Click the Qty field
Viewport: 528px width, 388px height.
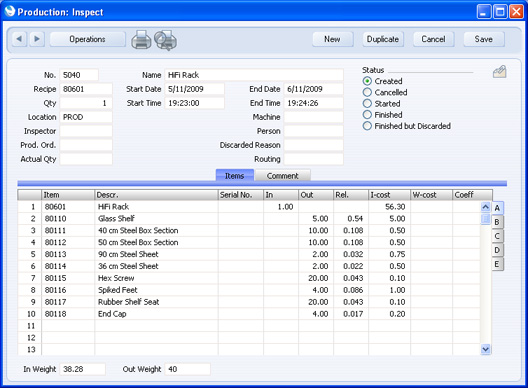pyautogui.click(x=86, y=103)
